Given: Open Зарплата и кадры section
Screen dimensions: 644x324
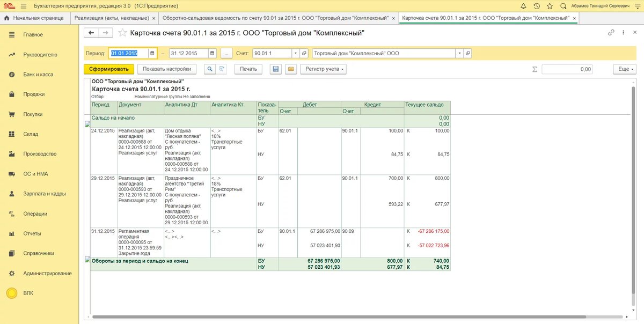Looking at the screenshot, I should (x=45, y=194).
